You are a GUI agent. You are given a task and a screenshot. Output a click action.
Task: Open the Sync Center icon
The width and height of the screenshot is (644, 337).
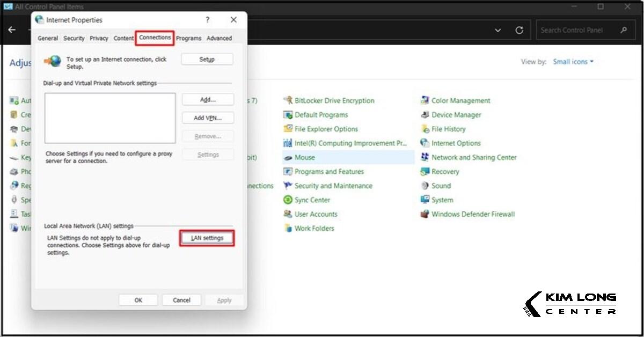click(288, 200)
